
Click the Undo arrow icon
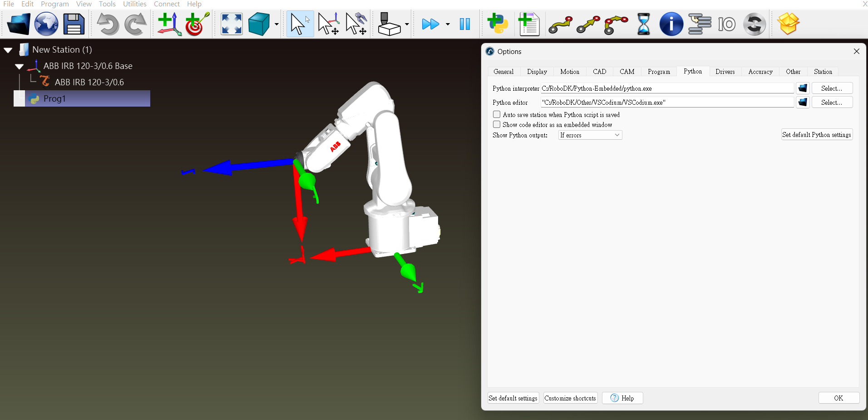click(x=107, y=24)
